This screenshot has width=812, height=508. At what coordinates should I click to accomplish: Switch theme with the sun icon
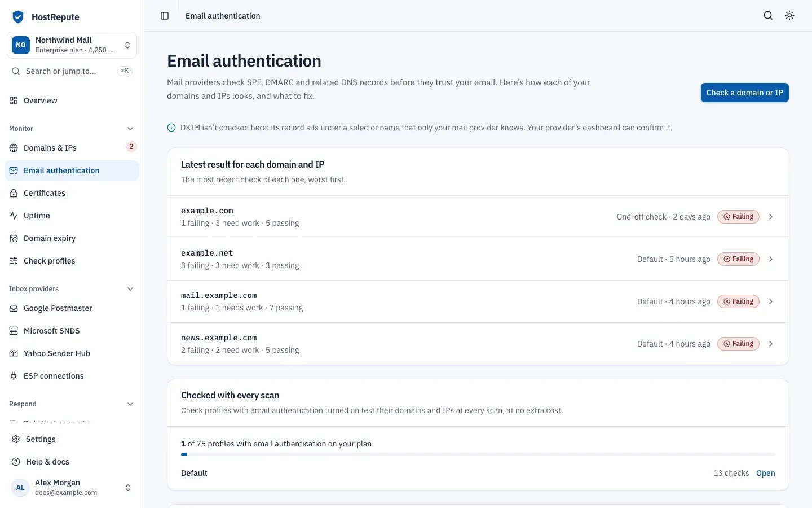tap(789, 16)
